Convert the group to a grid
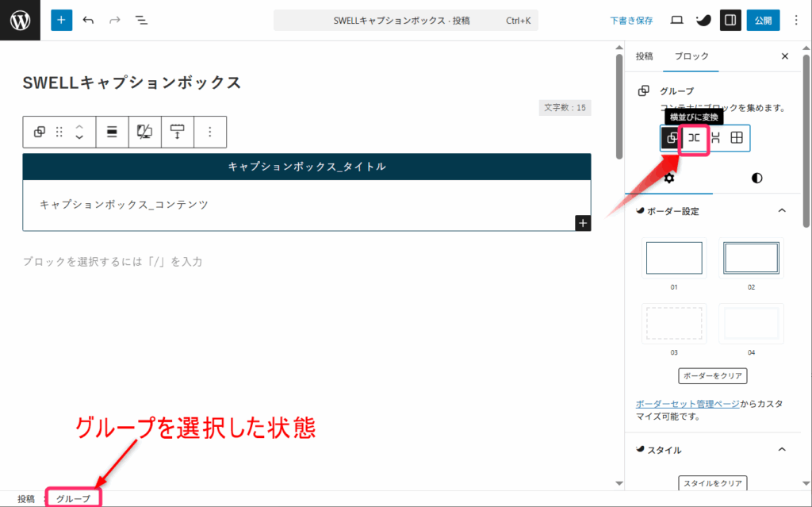 (737, 138)
